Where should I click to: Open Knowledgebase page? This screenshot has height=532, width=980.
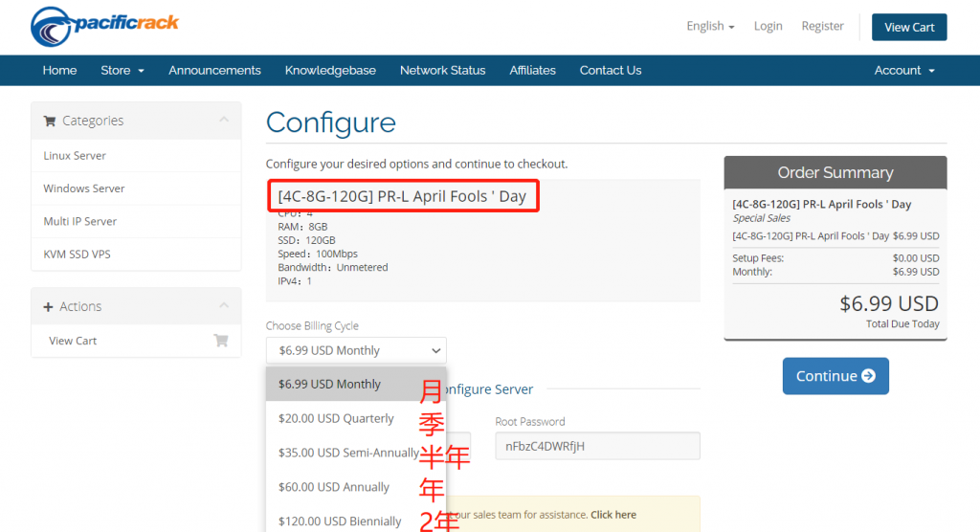coord(330,70)
